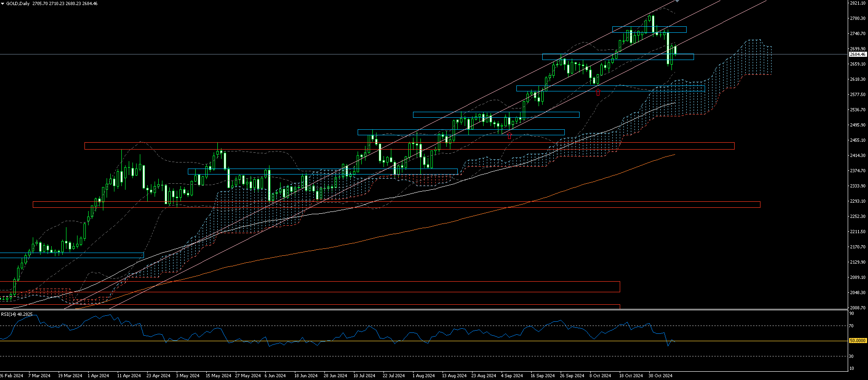Click the 28 Jun 2024 date label
The height and width of the screenshot is (380, 868).
click(x=335, y=376)
